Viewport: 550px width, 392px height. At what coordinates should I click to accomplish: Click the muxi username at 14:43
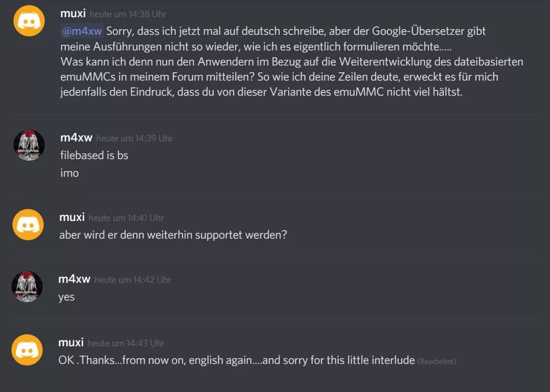click(71, 343)
